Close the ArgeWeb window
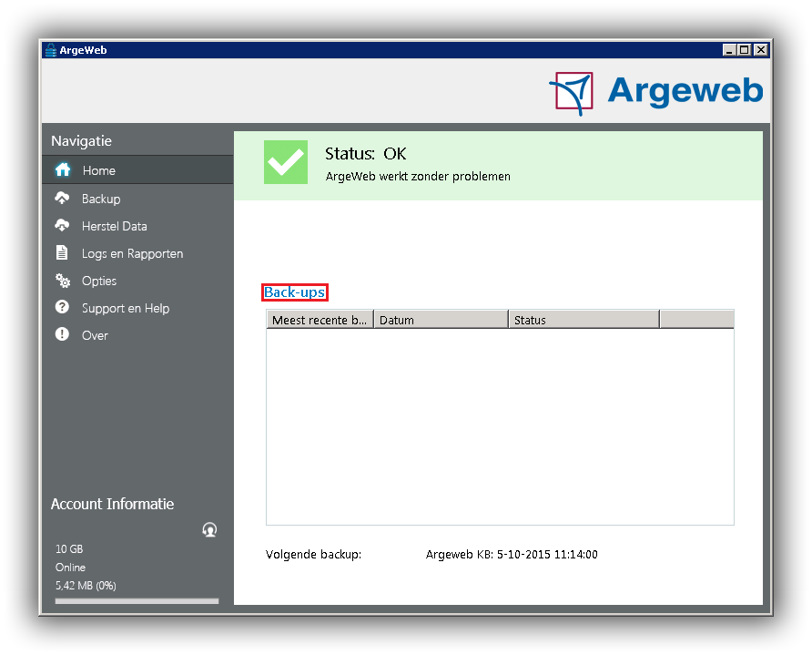 point(760,50)
